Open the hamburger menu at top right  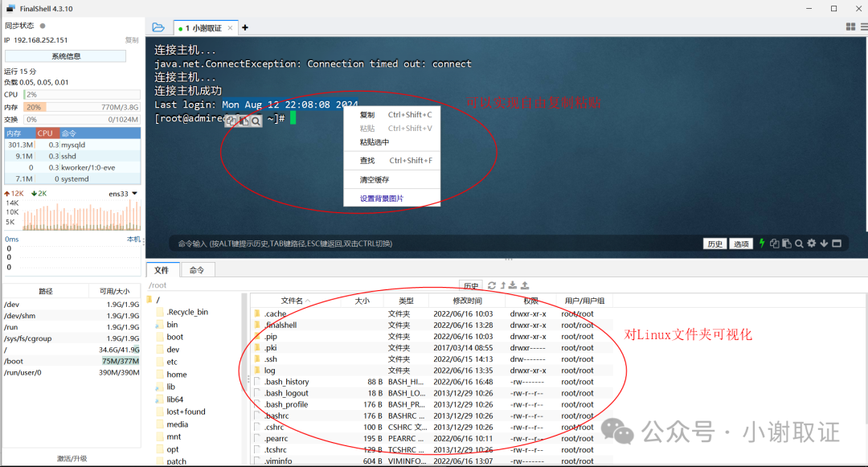click(x=864, y=27)
